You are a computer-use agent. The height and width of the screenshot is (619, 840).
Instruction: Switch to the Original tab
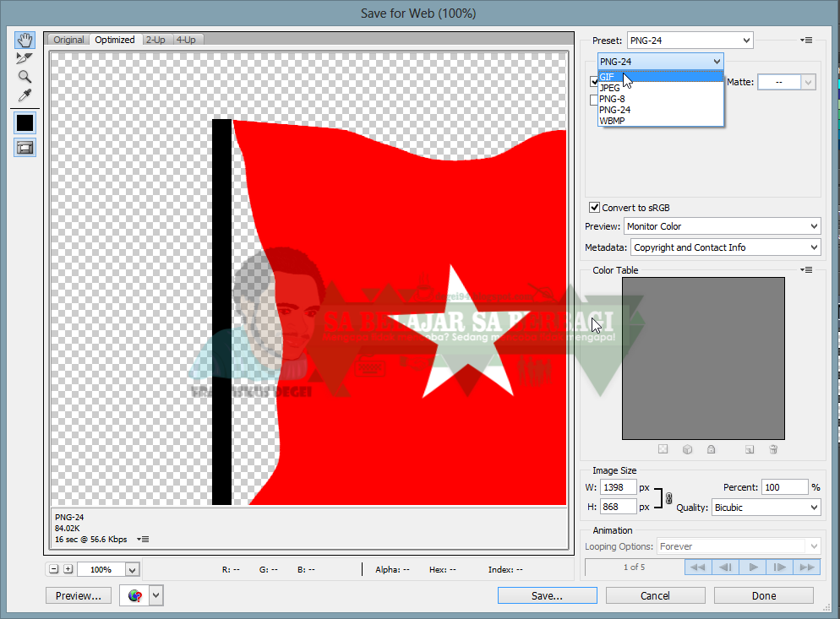pyautogui.click(x=68, y=40)
